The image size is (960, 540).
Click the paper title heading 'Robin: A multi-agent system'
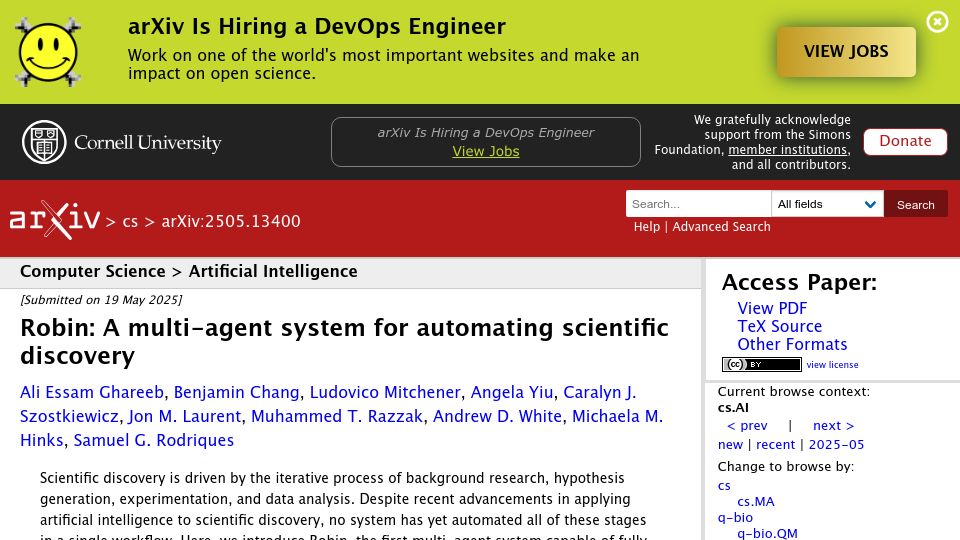[x=344, y=342]
